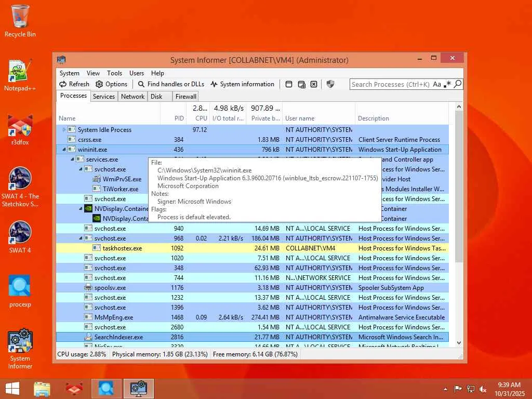Click the find window and kill icon

[314, 84]
